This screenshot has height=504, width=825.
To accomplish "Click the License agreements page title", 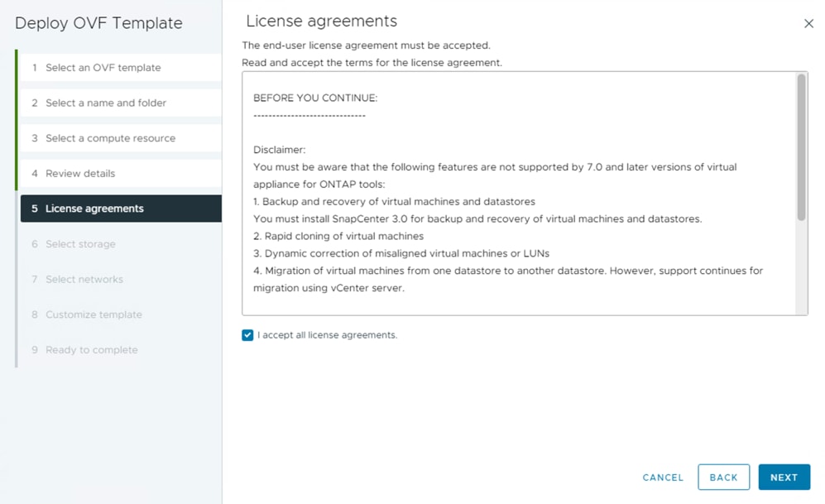I will tap(322, 22).
